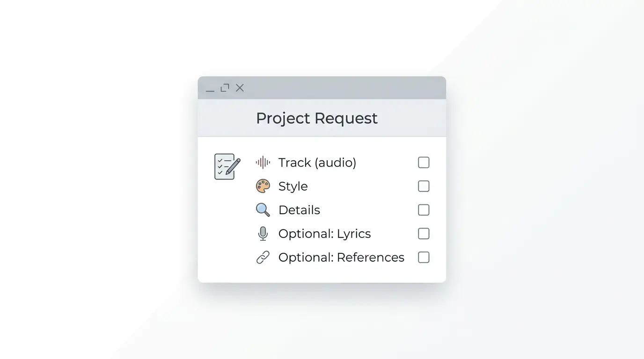Click the Project Request heading
644x359 pixels.
(x=316, y=118)
